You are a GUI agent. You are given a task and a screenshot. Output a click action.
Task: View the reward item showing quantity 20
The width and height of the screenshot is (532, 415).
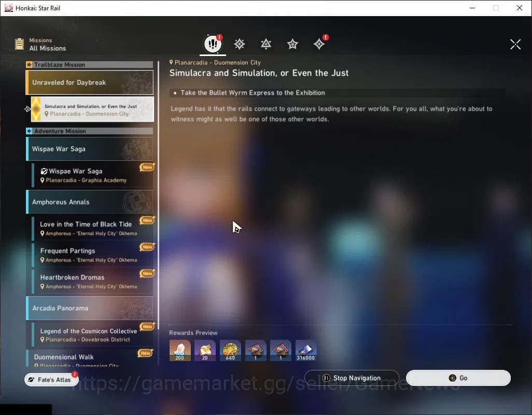[x=205, y=350]
